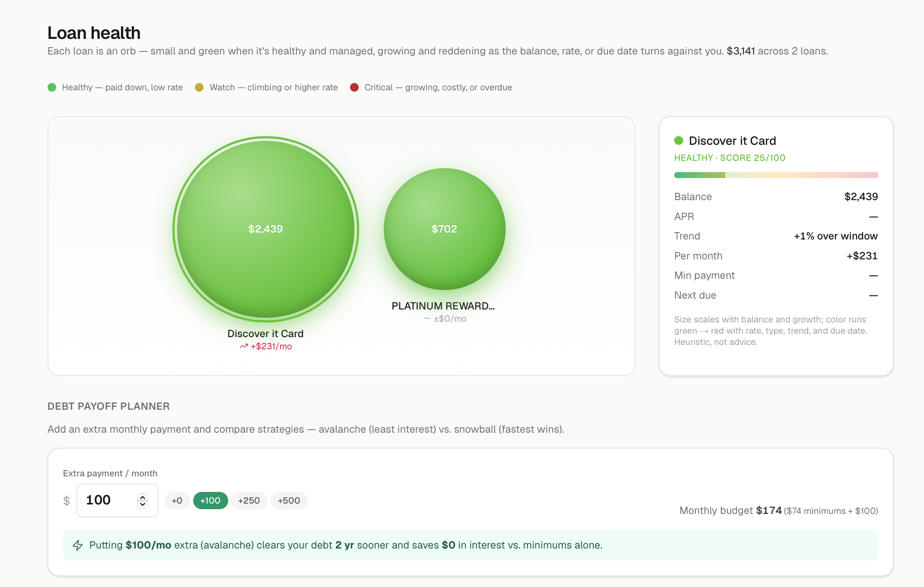The image size is (924, 587).
Task: Click the 'DEBT PAYOFF PLANNER' heading
Action: coord(108,406)
